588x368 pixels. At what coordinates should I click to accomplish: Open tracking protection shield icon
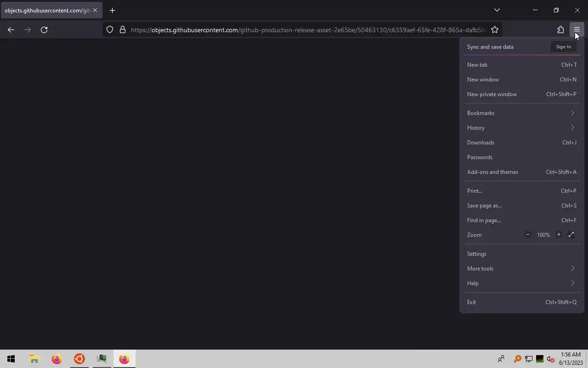[x=110, y=30]
